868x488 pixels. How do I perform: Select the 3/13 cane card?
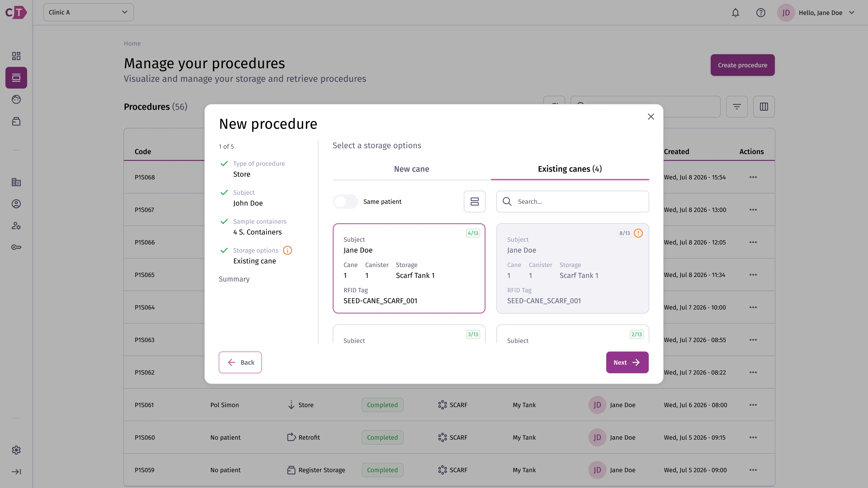click(x=409, y=334)
